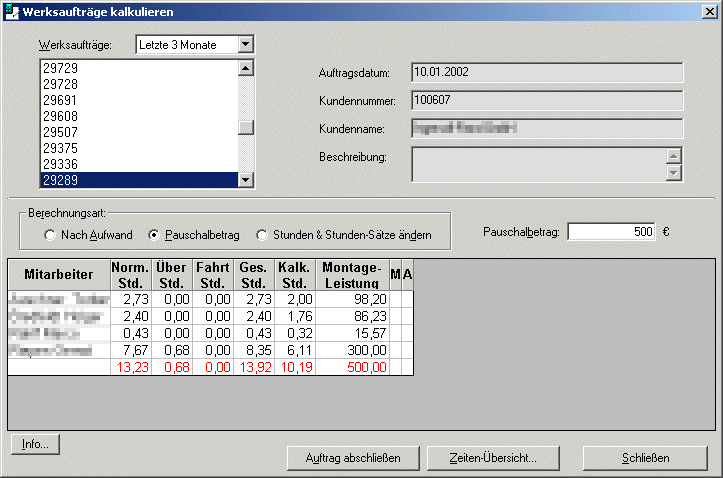Click the Mitarbeiter column header
723x478 pixels.
(58, 274)
